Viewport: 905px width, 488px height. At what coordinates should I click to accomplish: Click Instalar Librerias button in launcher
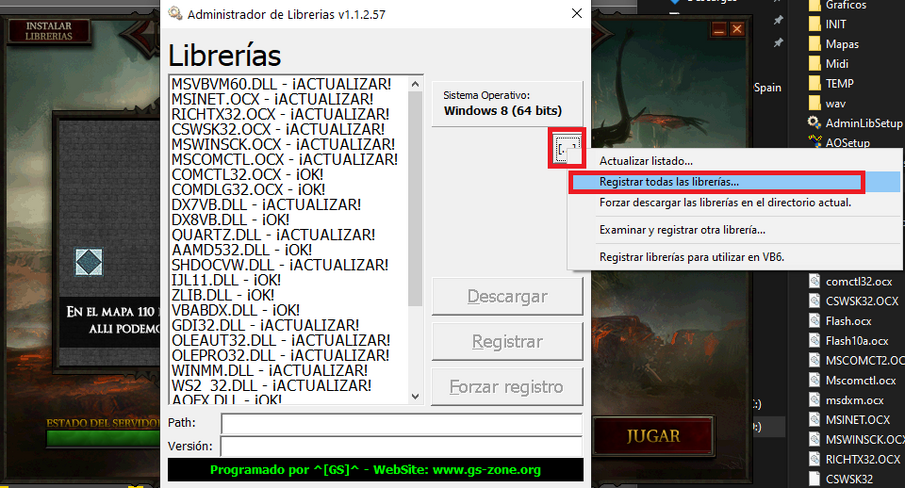pos(49,31)
